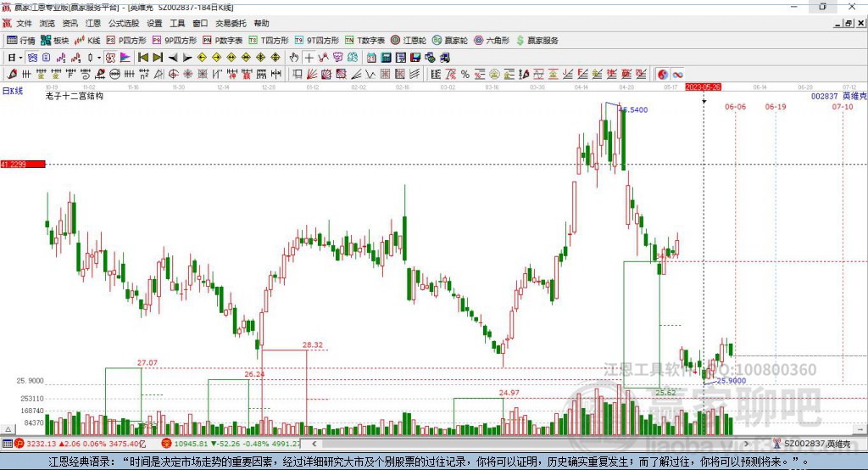Launch the 江恩轮 Gann wheel
This screenshot has width=868, height=470.
(x=409, y=41)
